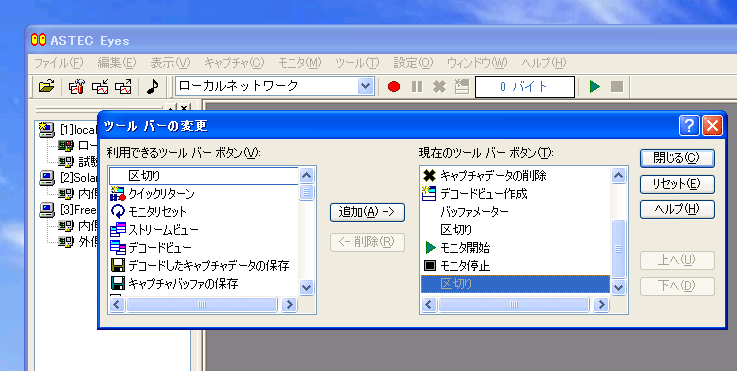Open the ローカルネットワーク dropdown
737x371 pixels.
(365, 87)
